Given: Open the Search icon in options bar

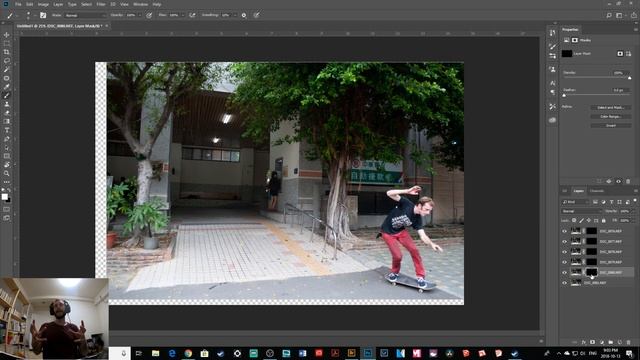Looking at the screenshot, I should (609, 15).
